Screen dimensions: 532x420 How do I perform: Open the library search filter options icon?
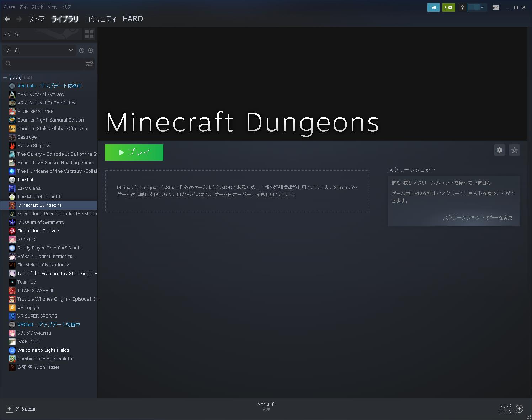(89, 64)
